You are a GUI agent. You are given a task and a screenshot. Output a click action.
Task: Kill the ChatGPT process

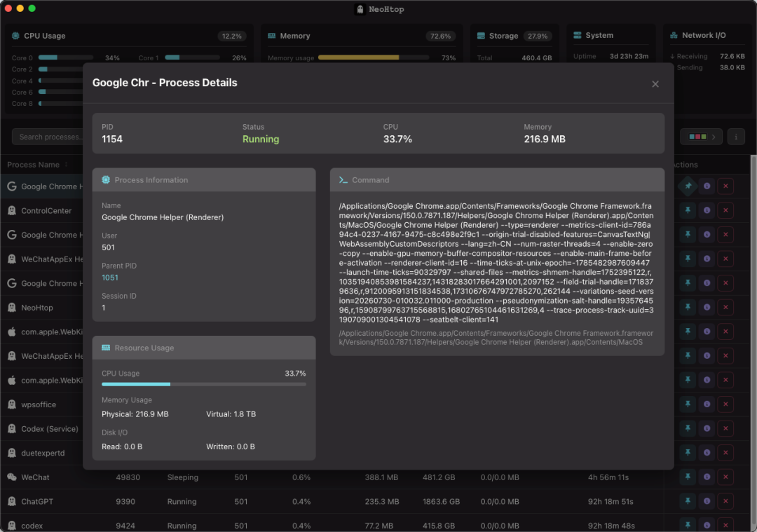coord(725,501)
